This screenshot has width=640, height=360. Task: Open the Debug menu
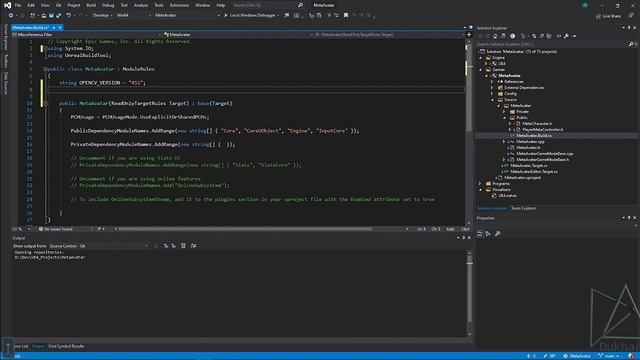pos(108,5)
